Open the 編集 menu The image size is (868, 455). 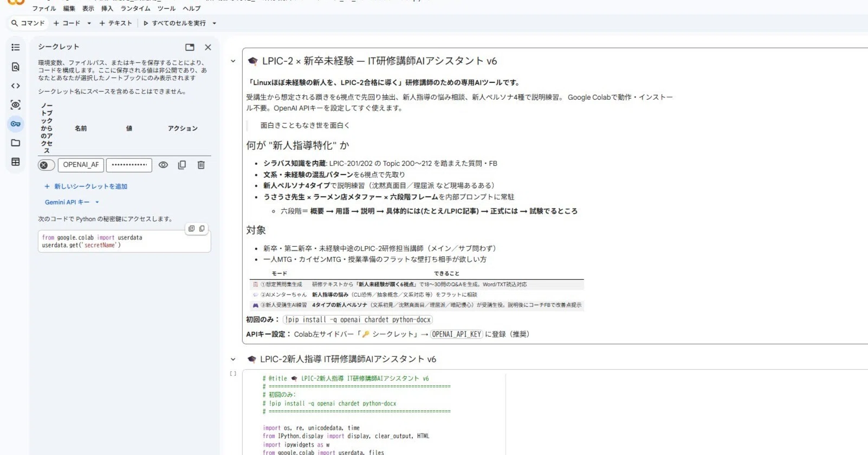[69, 8]
